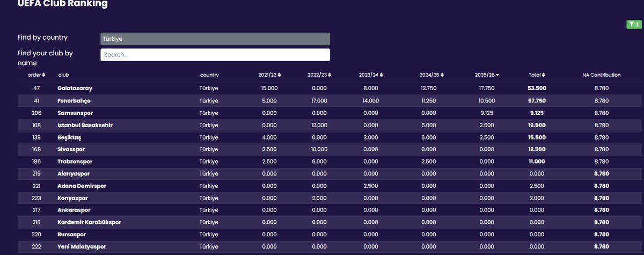This screenshot has height=255, width=644.
Task: Select the Fenerbahçe club name
Action: (74, 100)
